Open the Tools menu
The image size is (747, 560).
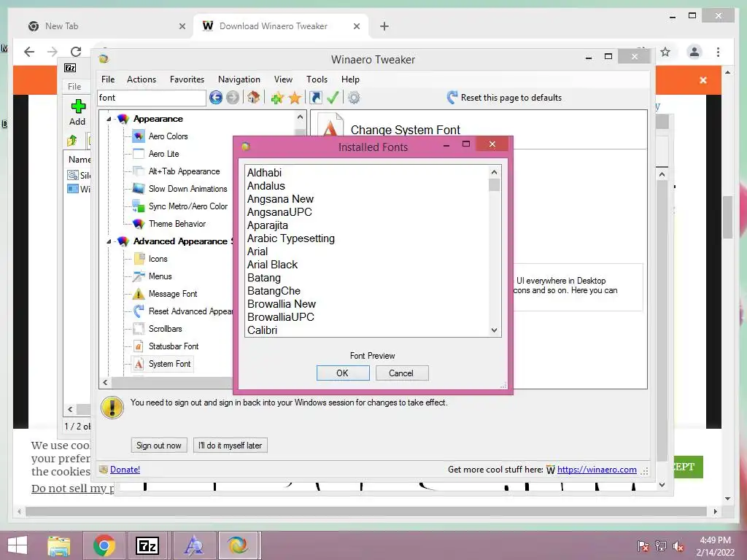pos(317,79)
